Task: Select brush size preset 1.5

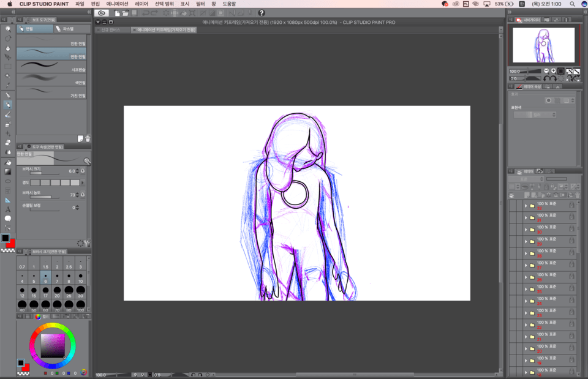Action: (x=45, y=267)
